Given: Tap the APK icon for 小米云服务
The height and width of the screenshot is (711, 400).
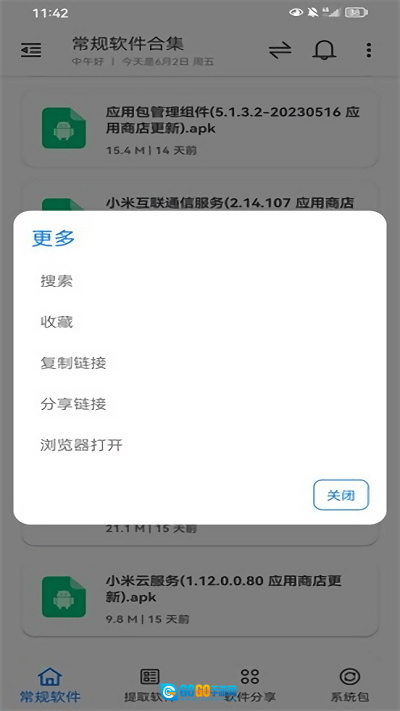Looking at the screenshot, I should pos(63,596).
